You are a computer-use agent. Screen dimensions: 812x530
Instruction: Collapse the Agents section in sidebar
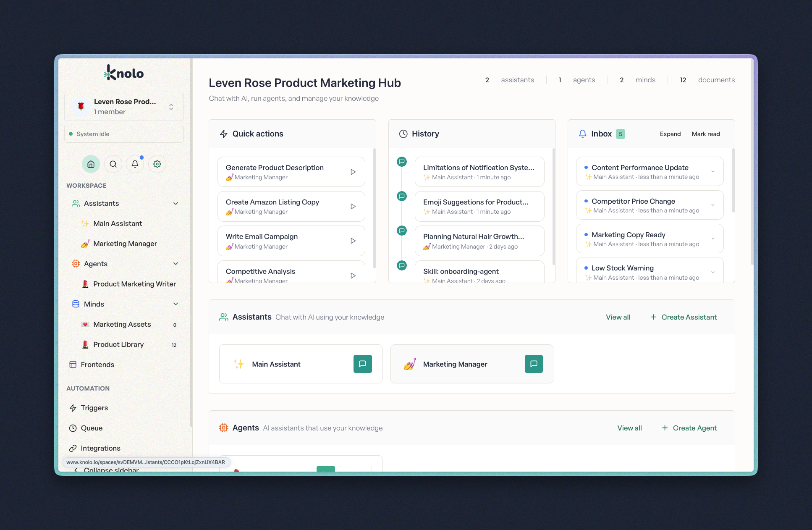(176, 264)
